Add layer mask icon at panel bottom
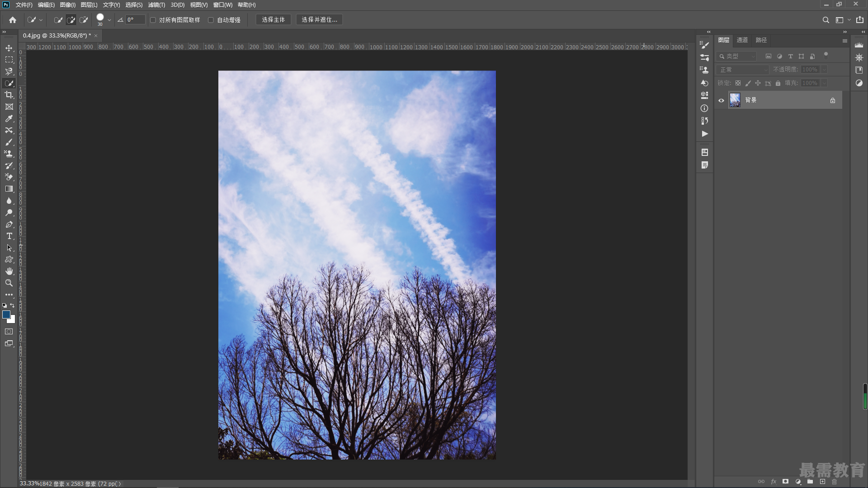 786,482
